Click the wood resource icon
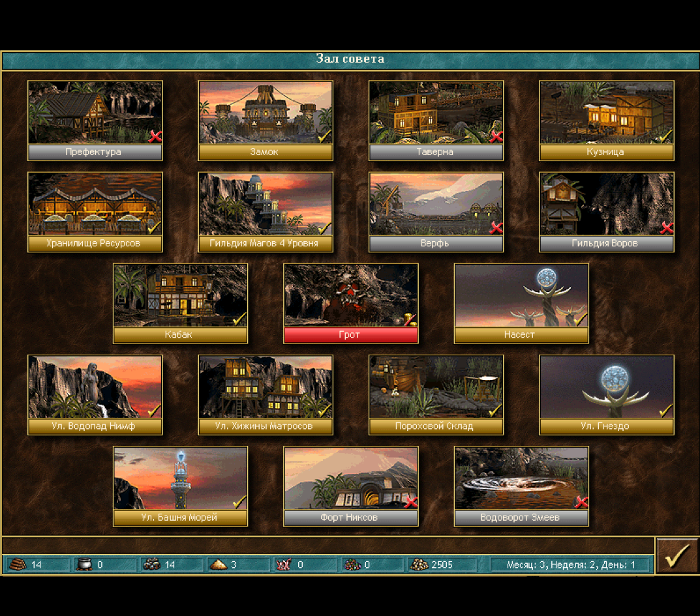Image resolution: width=700 pixels, height=616 pixels. coord(18,565)
